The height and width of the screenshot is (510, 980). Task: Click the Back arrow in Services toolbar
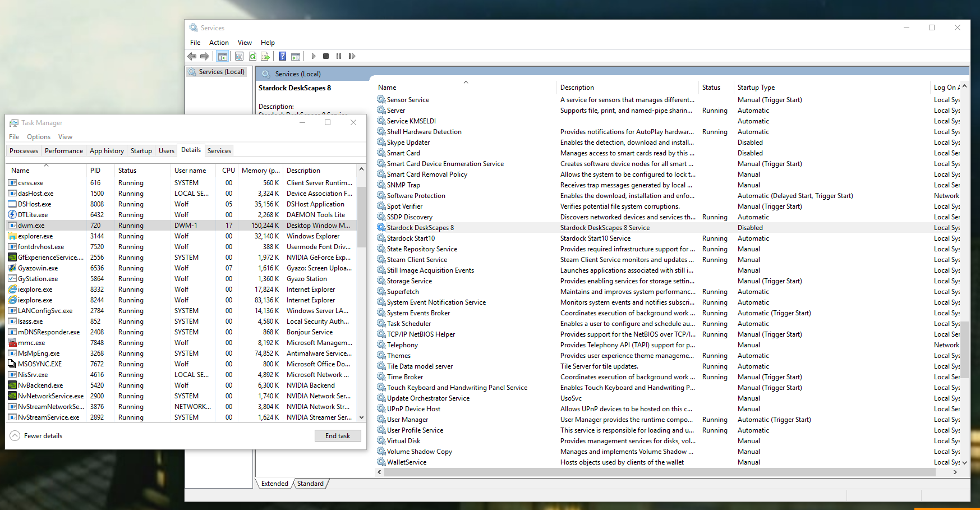pyautogui.click(x=192, y=56)
